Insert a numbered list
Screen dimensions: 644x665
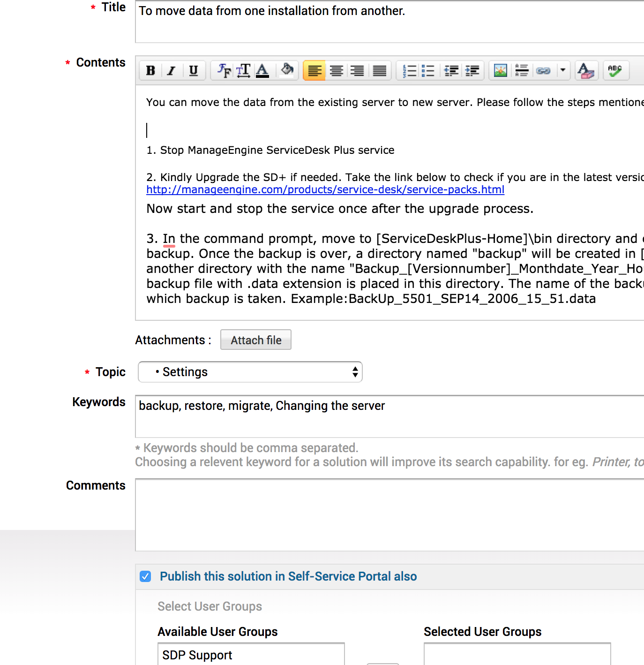[x=409, y=71]
